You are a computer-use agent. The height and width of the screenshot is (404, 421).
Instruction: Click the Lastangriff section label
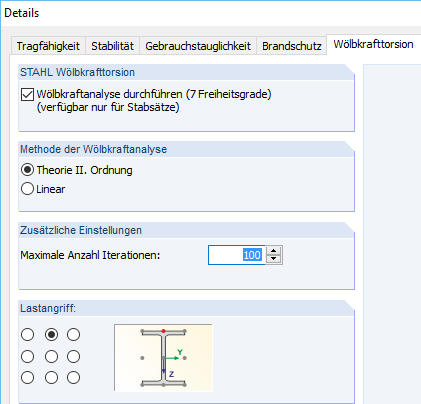[48, 308]
